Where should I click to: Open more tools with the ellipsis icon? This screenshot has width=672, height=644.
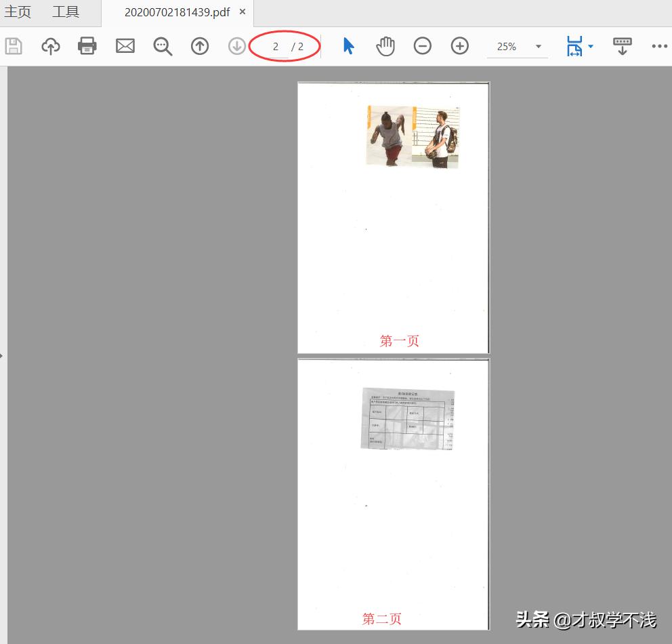[660, 45]
